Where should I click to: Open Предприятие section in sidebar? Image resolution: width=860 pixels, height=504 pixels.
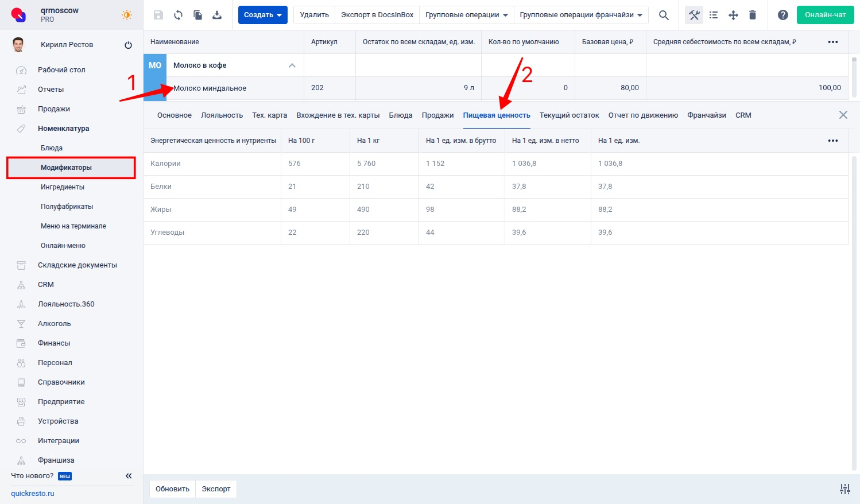[x=61, y=402]
